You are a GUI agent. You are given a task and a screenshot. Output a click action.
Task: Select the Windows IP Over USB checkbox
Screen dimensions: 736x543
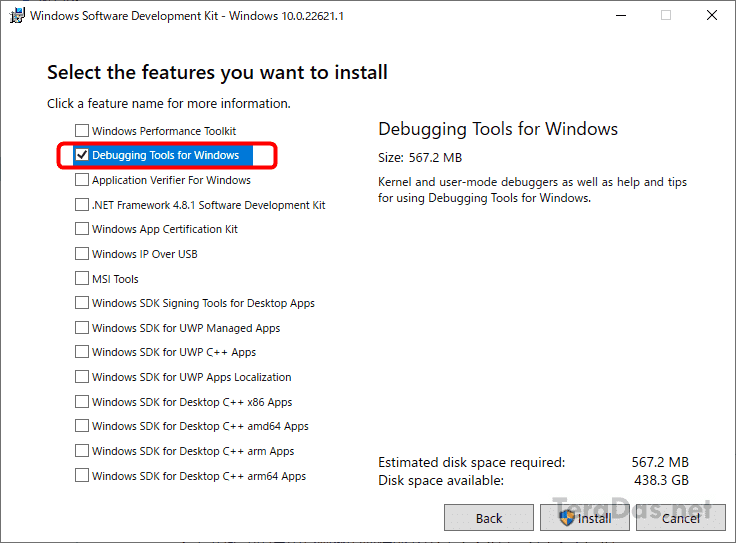[x=82, y=253]
